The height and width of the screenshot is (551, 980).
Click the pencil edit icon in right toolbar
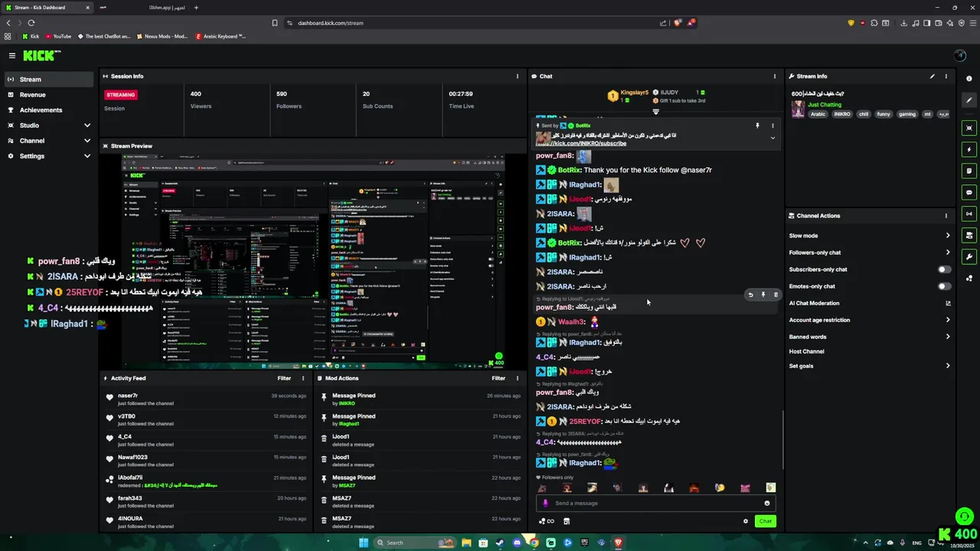(969, 100)
